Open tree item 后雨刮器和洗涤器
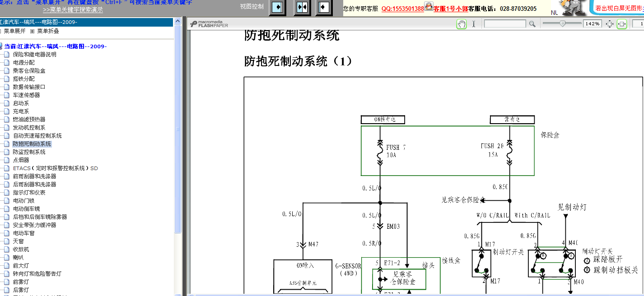 [34, 184]
